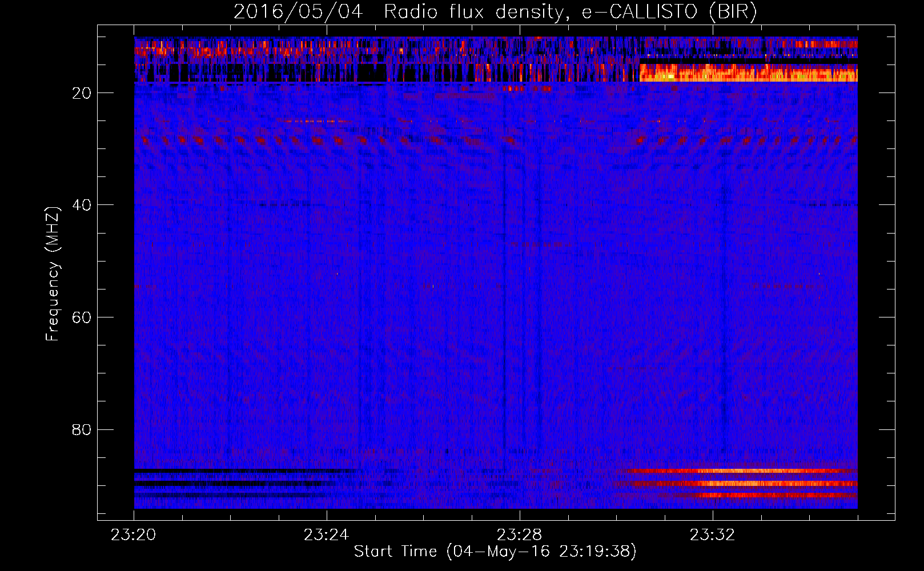Click the "Start Time (04-May-16 23:19:38)" axis label
This screenshot has height=571, width=924.
[495, 552]
